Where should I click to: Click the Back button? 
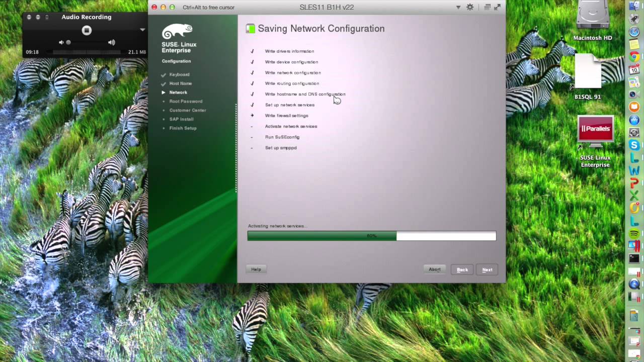462,270
